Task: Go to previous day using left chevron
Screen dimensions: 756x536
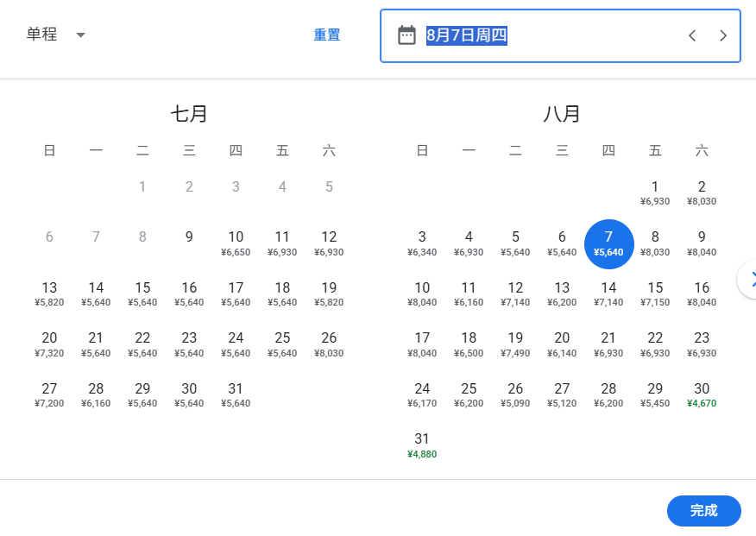Action: click(x=692, y=35)
